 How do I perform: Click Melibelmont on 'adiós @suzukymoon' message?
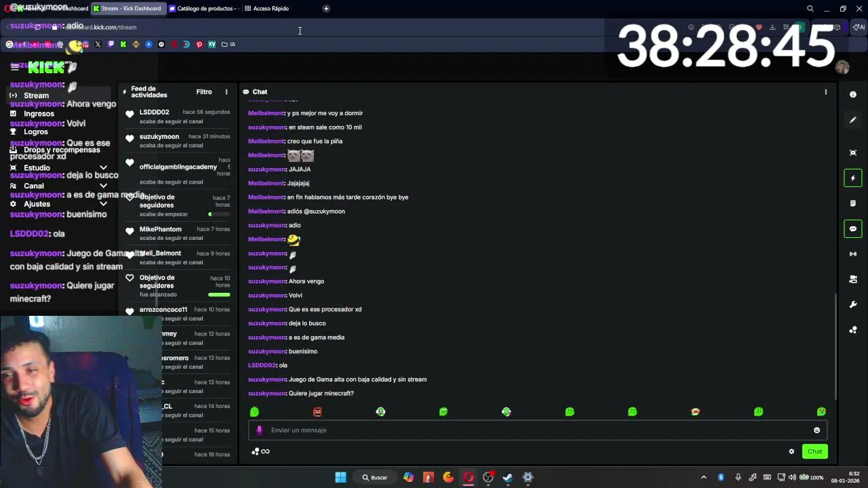[x=266, y=211]
